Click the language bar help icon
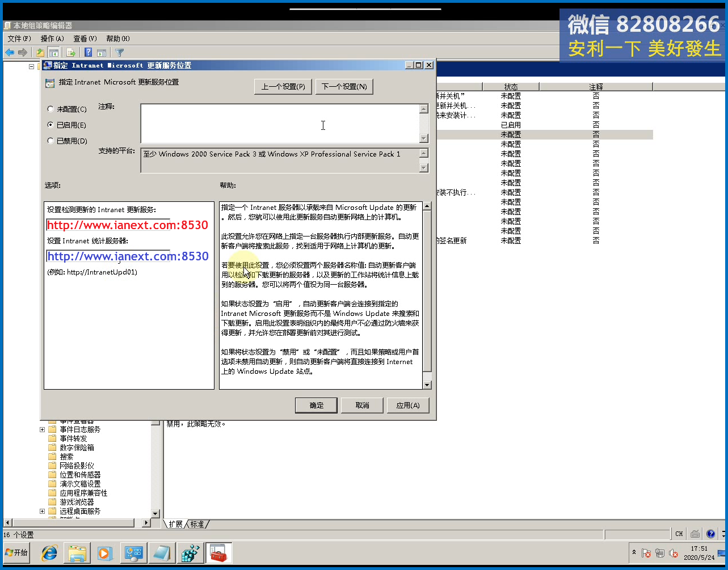The height and width of the screenshot is (570, 728). coord(710,534)
